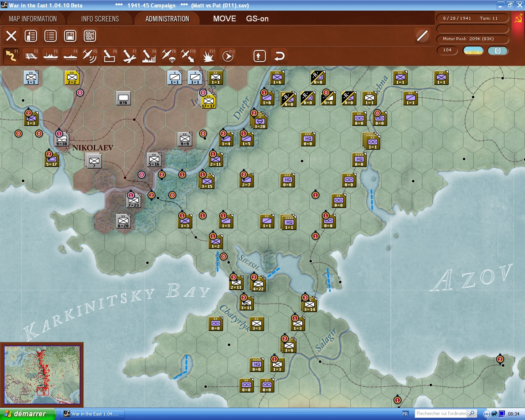
Task: Click the GS-on status label
Action: pyautogui.click(x=257, y=19)
